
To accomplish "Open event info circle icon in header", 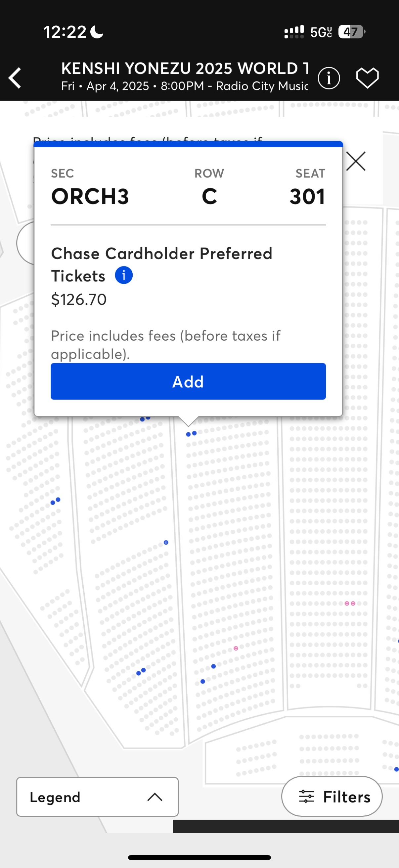I will point(329,78).
